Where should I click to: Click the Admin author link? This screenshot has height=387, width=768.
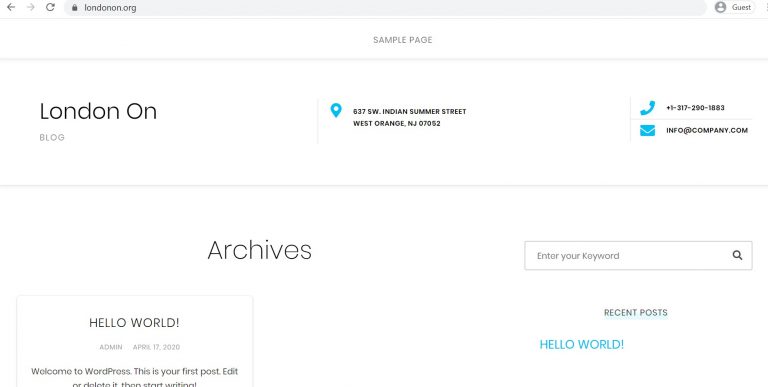pyautogui.click(x=111, y=347)
